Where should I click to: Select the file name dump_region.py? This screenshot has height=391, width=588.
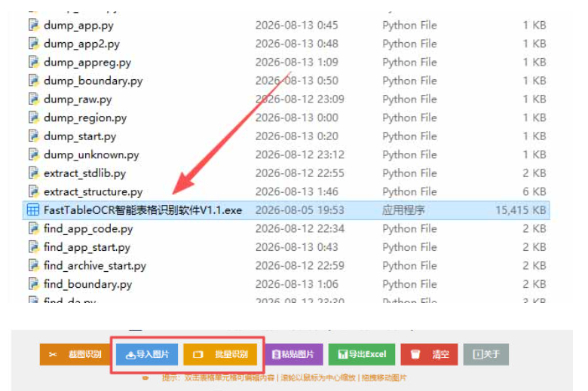click(x=85, y=118)
